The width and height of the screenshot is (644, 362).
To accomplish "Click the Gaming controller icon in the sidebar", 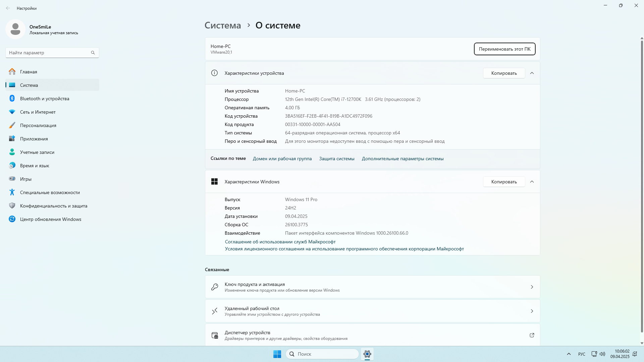I will click(12, 179).
